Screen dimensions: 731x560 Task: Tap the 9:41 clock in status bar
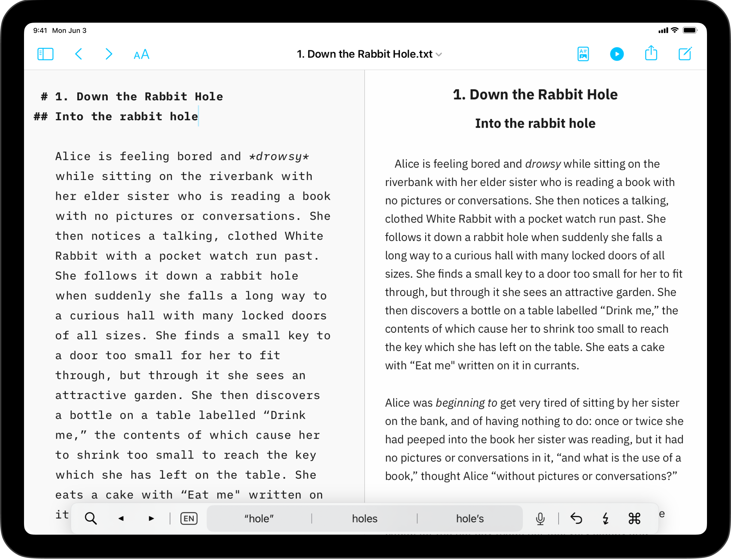click(40, 30)
